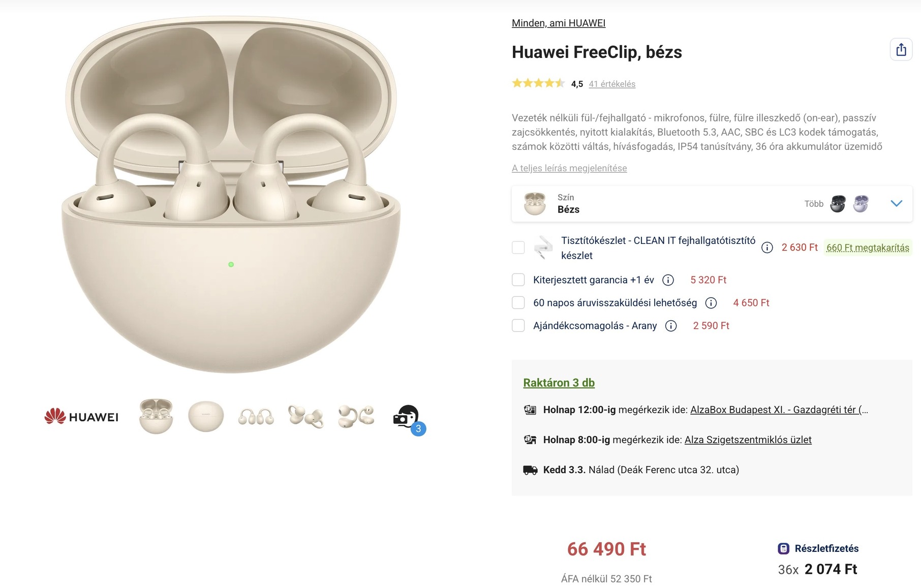921x588 pixels.
Task: View info about Arany gift wrapping
Action: point(671,326)
